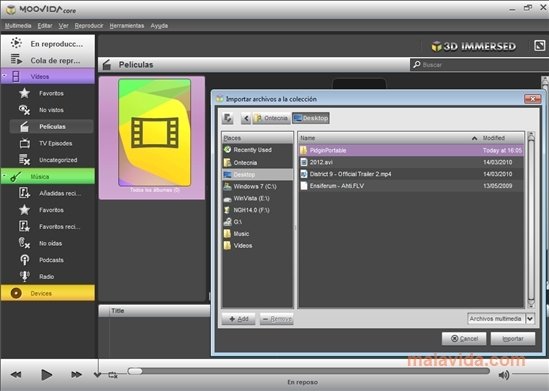Open Uncategorized videos
This screenshot has height=391, width=549.
click(x=51, y=160)
